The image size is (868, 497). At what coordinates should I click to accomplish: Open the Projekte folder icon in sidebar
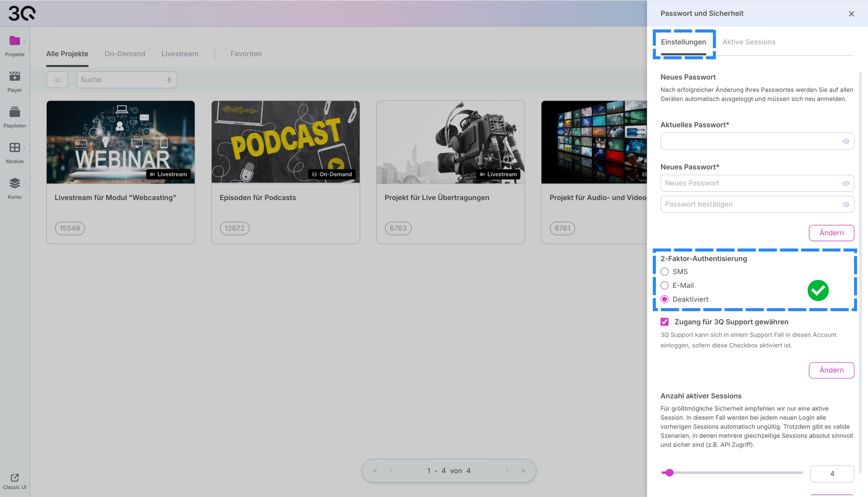coord(15,41)
